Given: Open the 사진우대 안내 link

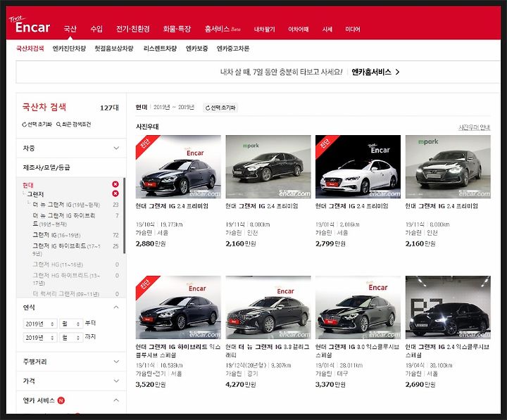Looking at the screenshot, I should click(x=475, y=127).
